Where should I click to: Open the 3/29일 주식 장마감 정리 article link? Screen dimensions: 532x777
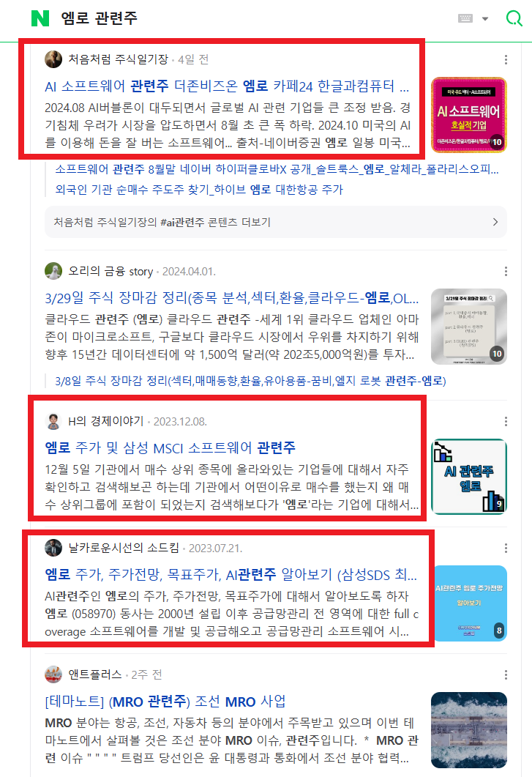pos(231,298)
